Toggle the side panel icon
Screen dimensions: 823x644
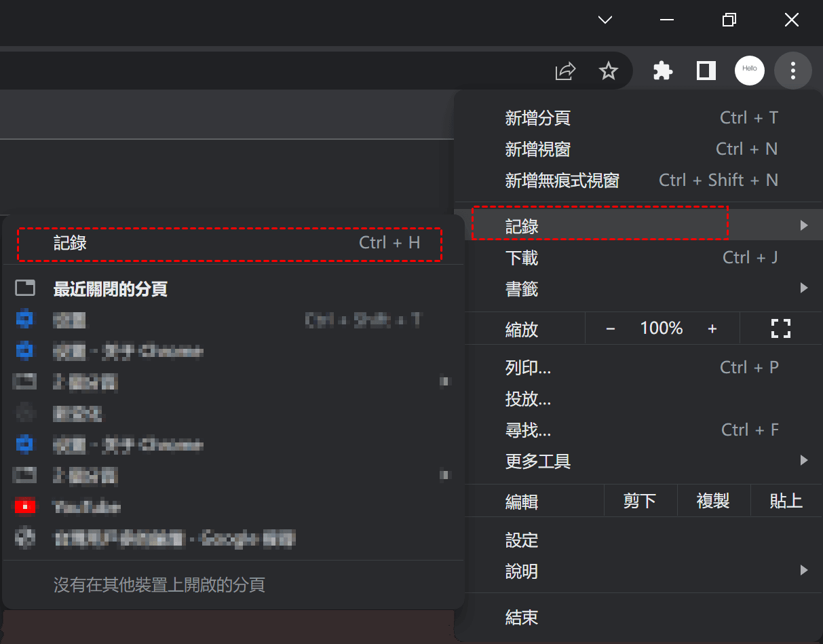(x=706, y=71)
